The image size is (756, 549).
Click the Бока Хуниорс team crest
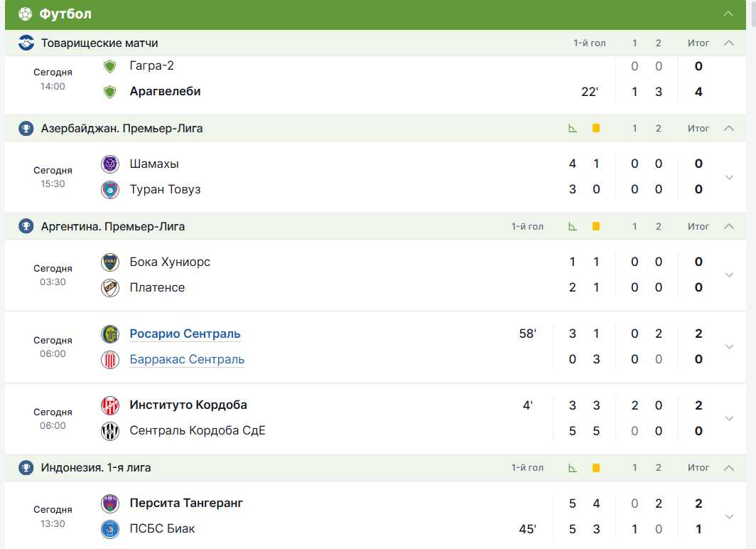coord(110,262)
